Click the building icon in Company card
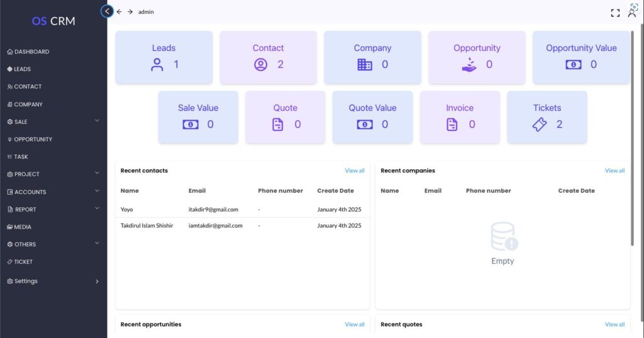Viewport: 644px width, 338px height. 364,65
